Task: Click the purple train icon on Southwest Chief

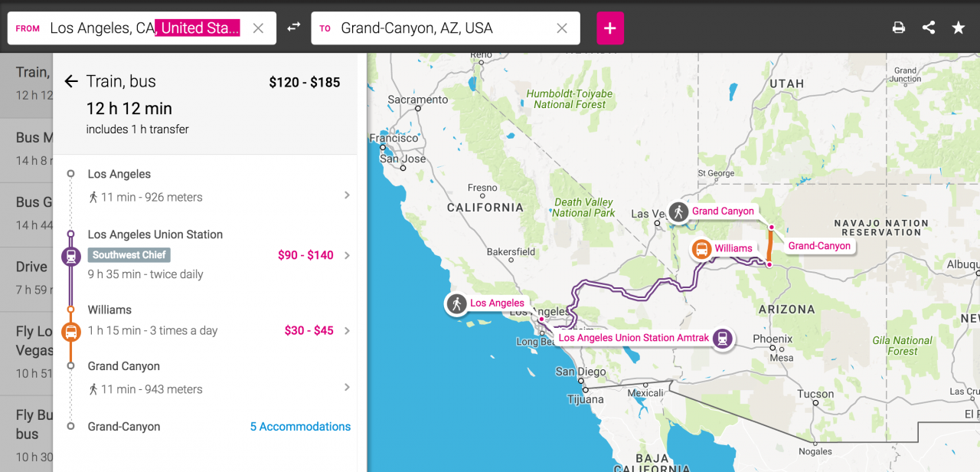Action: tap(70, 256)
